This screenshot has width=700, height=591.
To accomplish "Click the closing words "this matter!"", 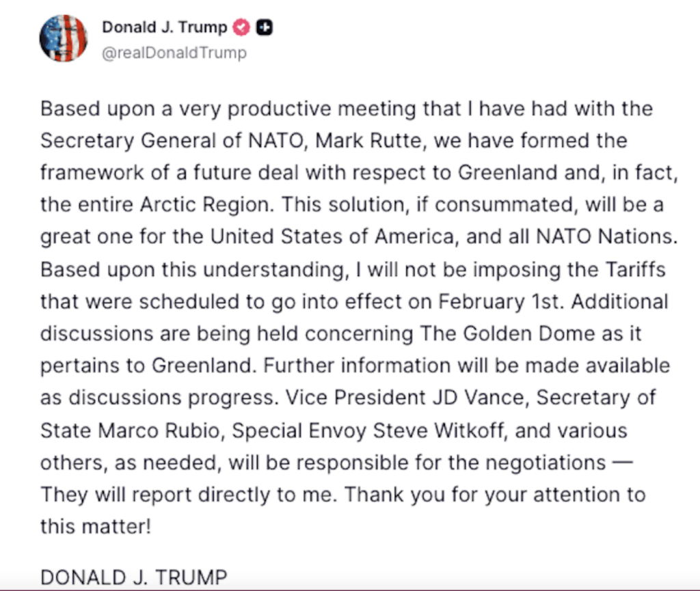I will (x=96, y=526).
